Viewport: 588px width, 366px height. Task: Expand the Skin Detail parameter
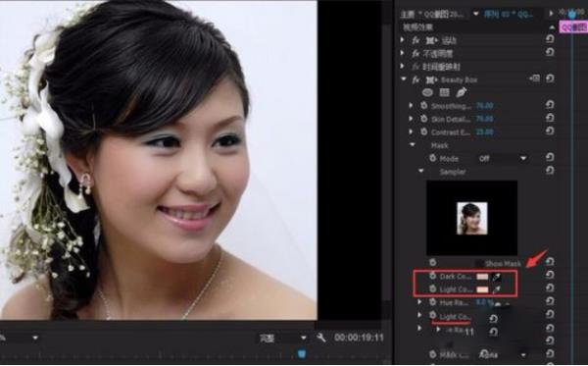pyautogui.click(x=411, y=119)
